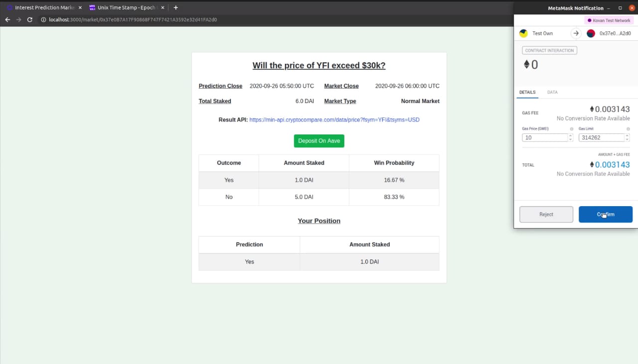Reject the MetaMask transaction
Viewport: 638px width, 364px height.
click(546, 214)
